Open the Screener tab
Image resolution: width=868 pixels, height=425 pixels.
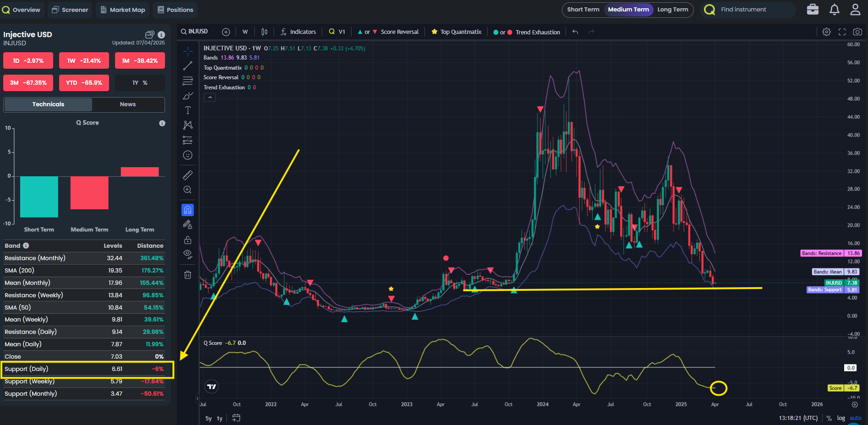pyautogui.click(x=70, y=10)
